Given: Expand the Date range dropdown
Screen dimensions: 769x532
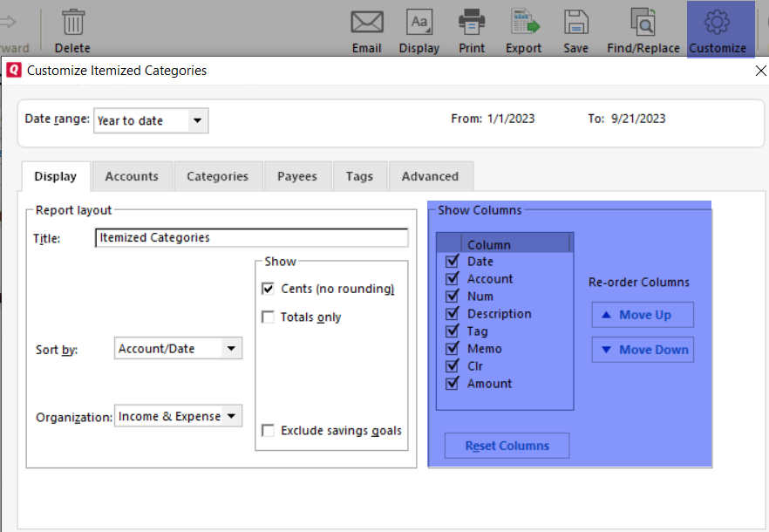Looking at the screenshot, I should pos(198,120).
